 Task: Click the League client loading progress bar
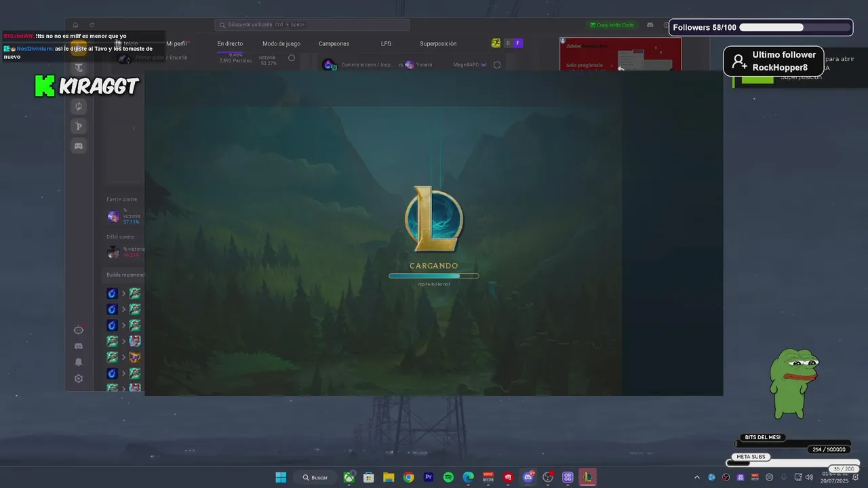click(434, 276)
